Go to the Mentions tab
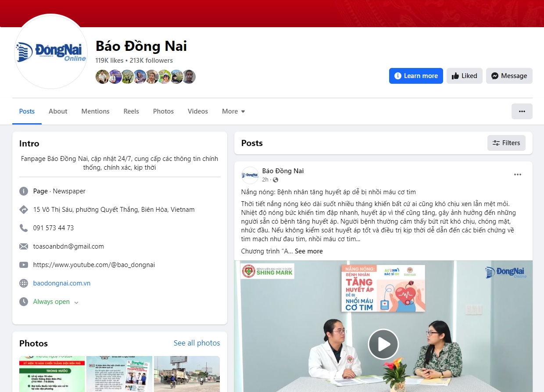Image resolution: width=544 pixels, height=392 pixels. tap(95, 111)
